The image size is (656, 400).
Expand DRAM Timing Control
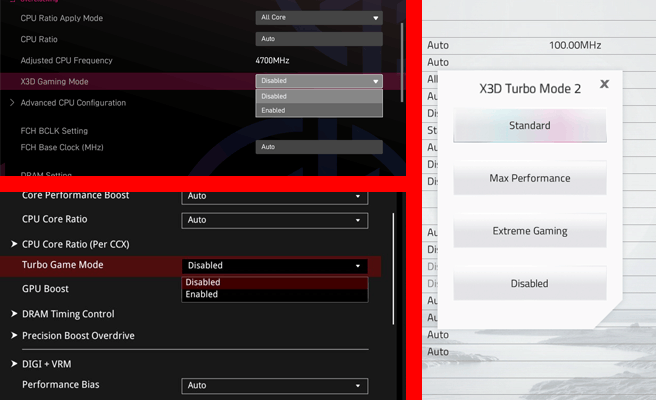click(x=68, y=314)
